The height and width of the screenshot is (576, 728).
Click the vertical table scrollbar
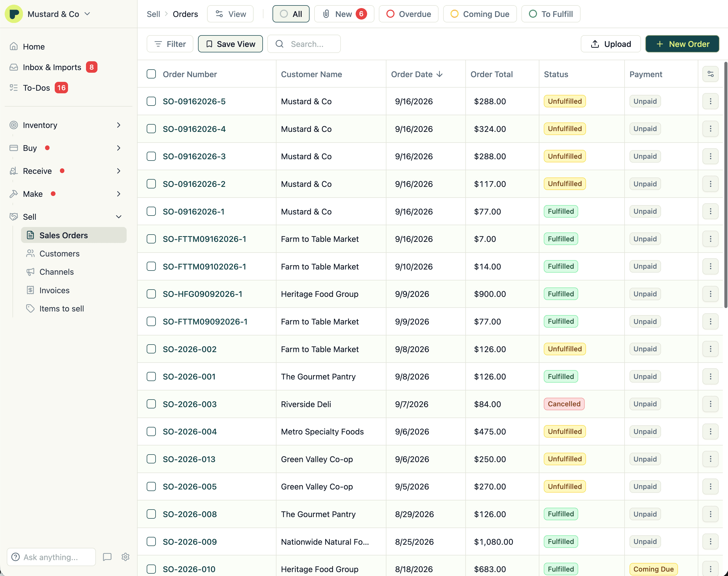tap(725, 185)
